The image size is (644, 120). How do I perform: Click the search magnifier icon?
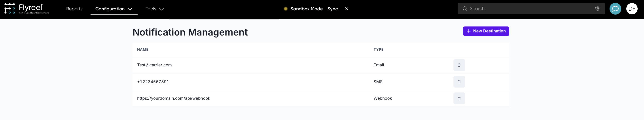point(465,9)
